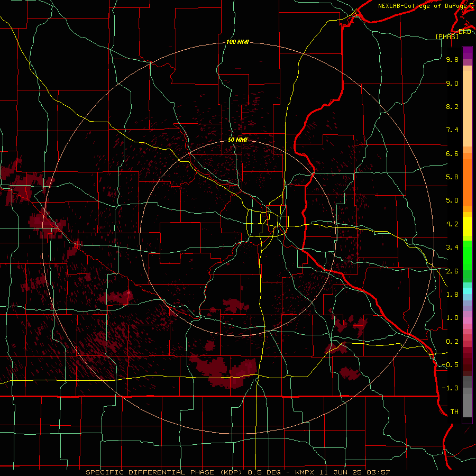Click the peach segment of the color bar

[467, 106]
